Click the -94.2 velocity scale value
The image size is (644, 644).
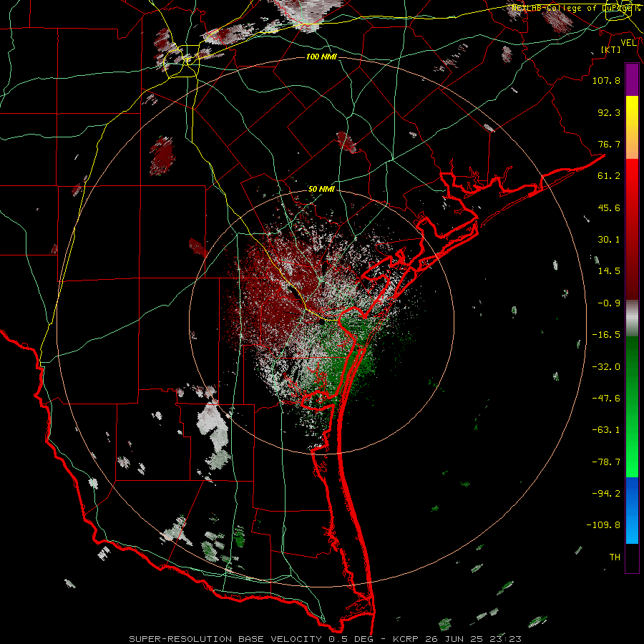(606, 493)
